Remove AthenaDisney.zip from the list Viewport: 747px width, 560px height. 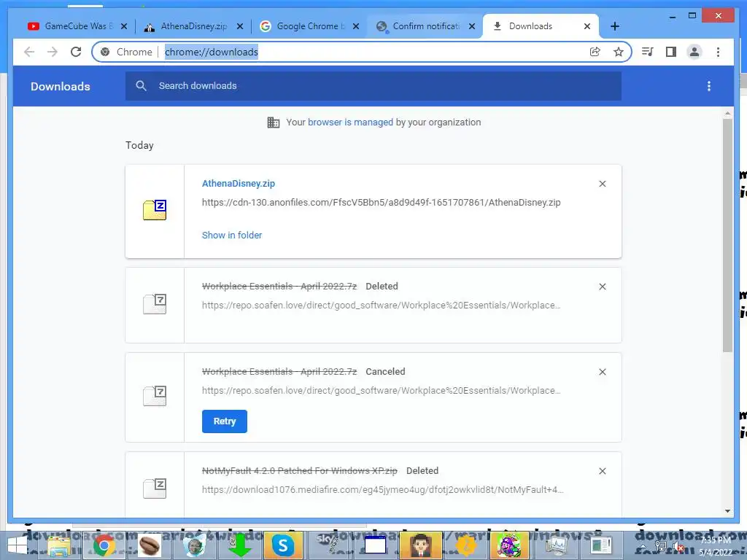click(x=602, y=184)
